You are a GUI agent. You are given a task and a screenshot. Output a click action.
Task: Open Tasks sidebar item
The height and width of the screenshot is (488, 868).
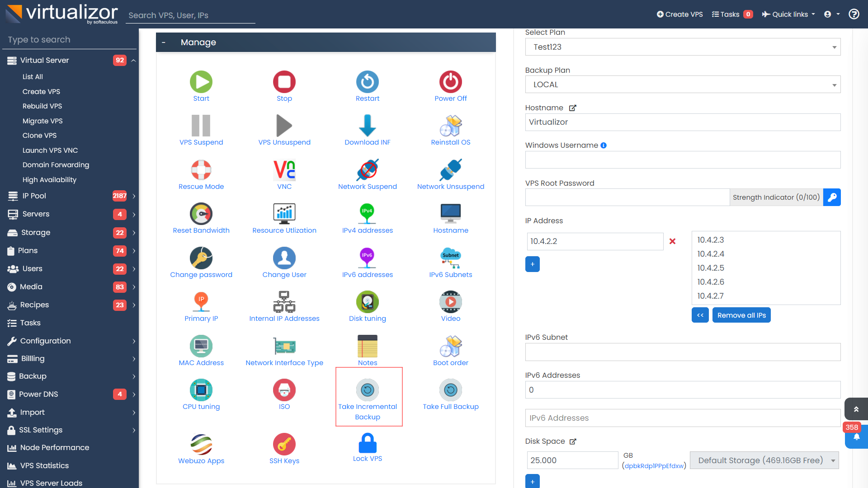(x=30, y=323)
